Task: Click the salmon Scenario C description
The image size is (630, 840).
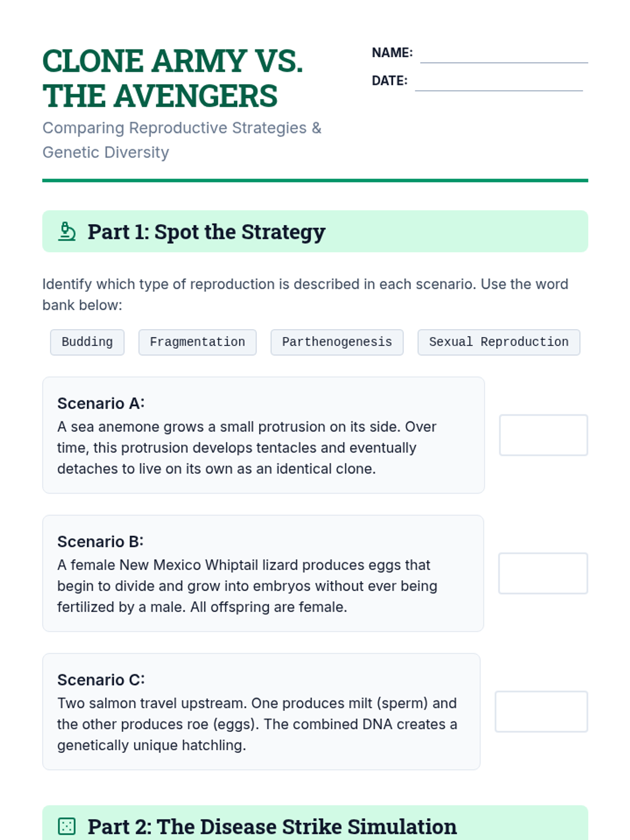Action: [x=257, y=724]
